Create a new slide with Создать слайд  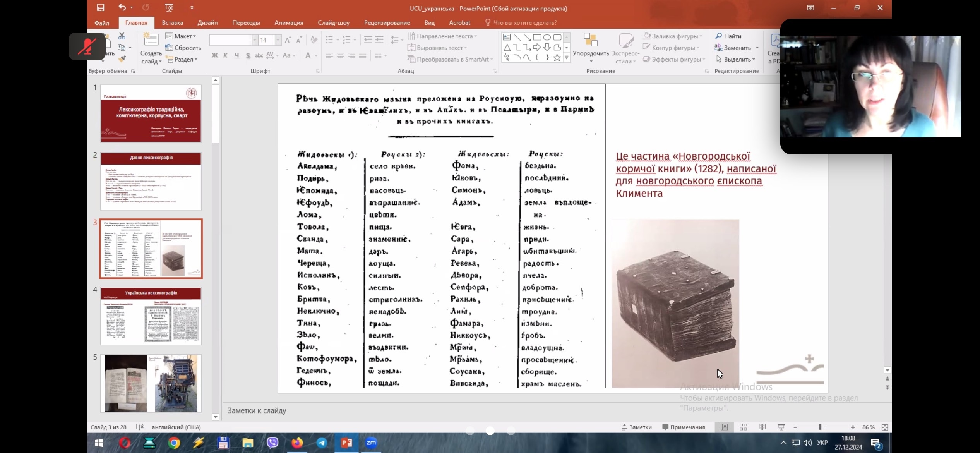pyautogui.click(x=151, y=48)
